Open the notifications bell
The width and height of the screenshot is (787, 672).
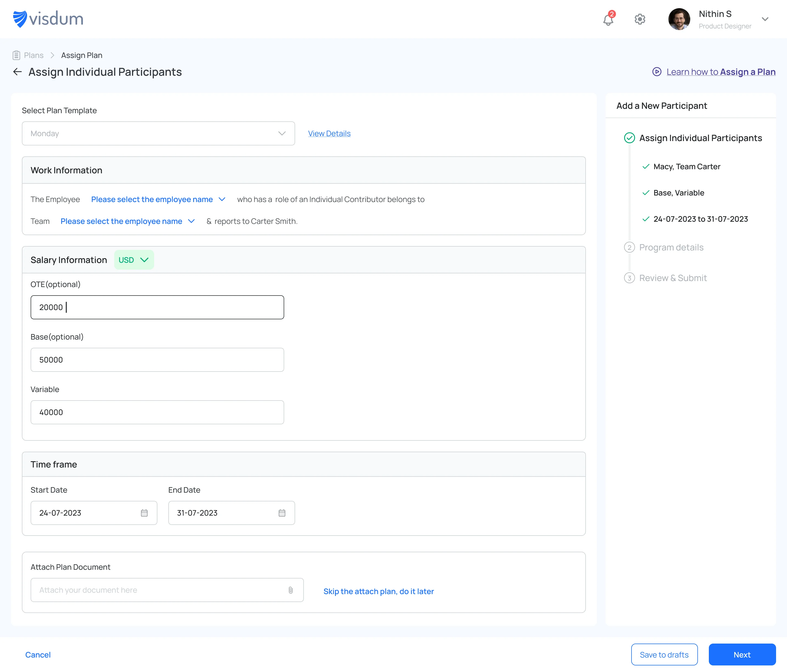click(609, 19)
